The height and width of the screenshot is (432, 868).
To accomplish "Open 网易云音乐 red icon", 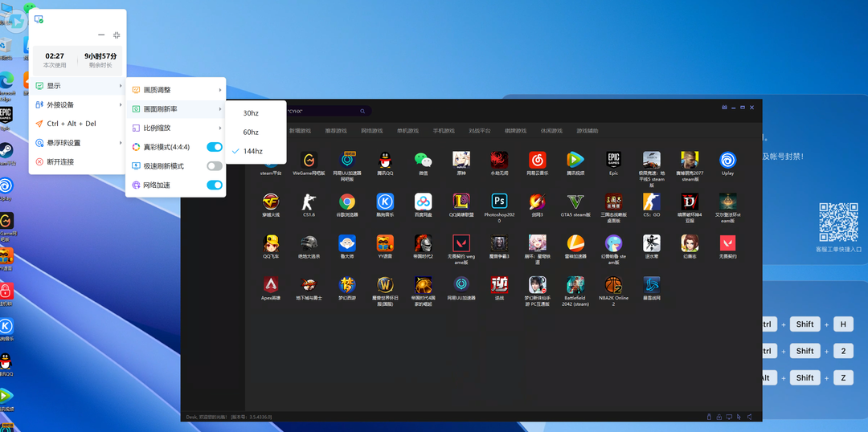I will (x=537, y=160).
